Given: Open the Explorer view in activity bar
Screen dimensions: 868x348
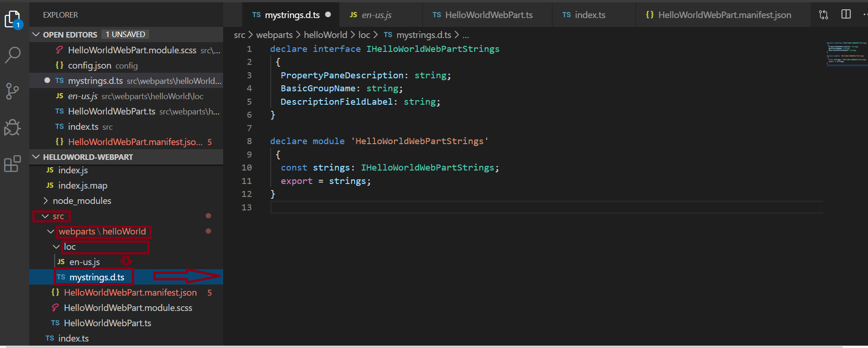Looking at the screenshot, I should tap(12, 19).
